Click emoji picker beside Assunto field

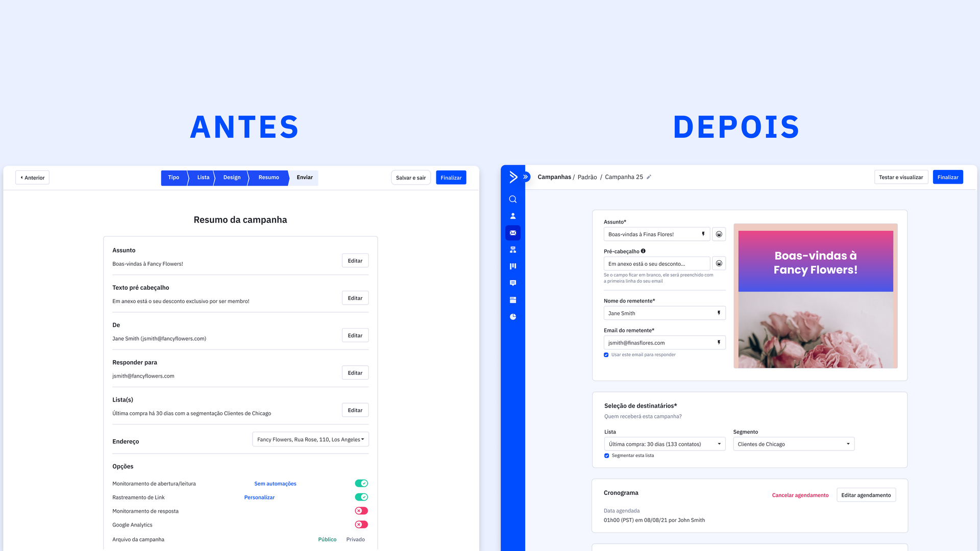click(x=719, y=234)
